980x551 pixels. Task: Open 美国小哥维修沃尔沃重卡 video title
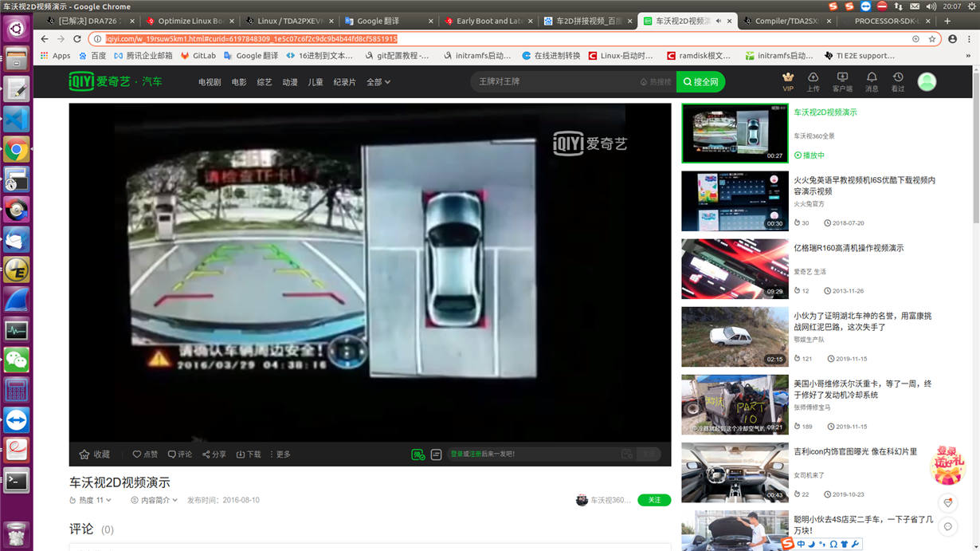tap(862, 389)
